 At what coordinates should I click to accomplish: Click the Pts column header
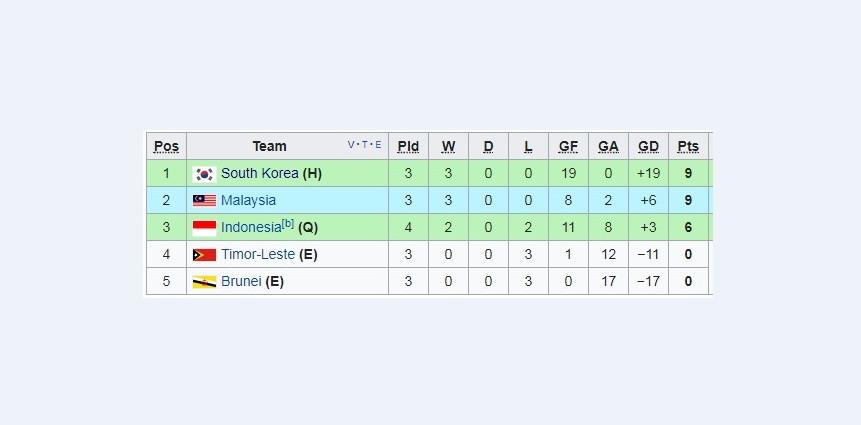pyautogui.click(x=688, y=146)
